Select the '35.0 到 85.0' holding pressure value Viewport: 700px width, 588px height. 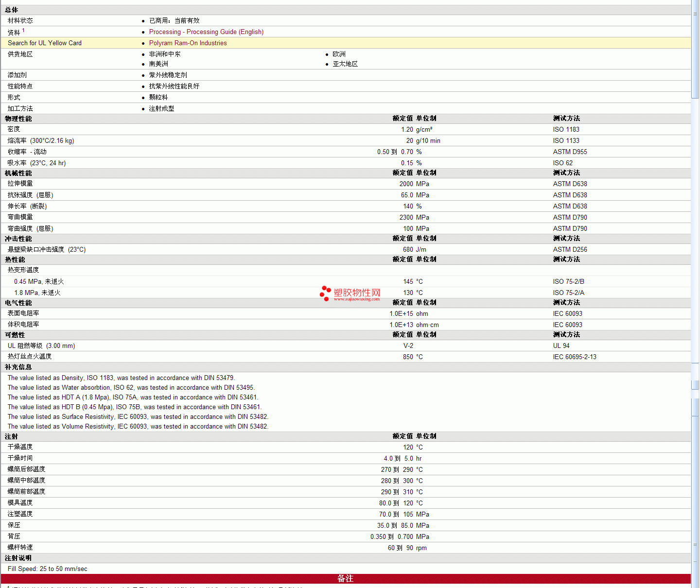coord(395,525)
